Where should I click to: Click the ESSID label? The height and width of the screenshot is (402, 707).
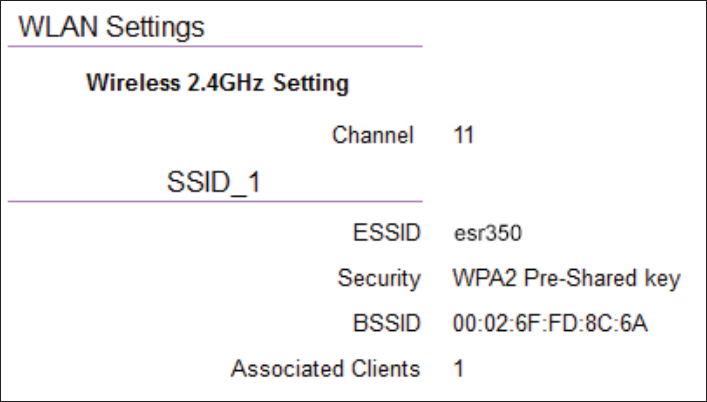click(386, 233)
